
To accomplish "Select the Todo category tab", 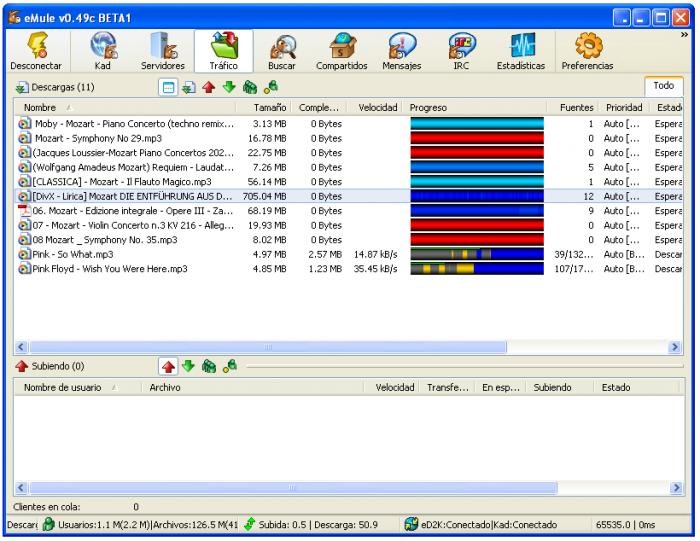I will tap(664, 87).
